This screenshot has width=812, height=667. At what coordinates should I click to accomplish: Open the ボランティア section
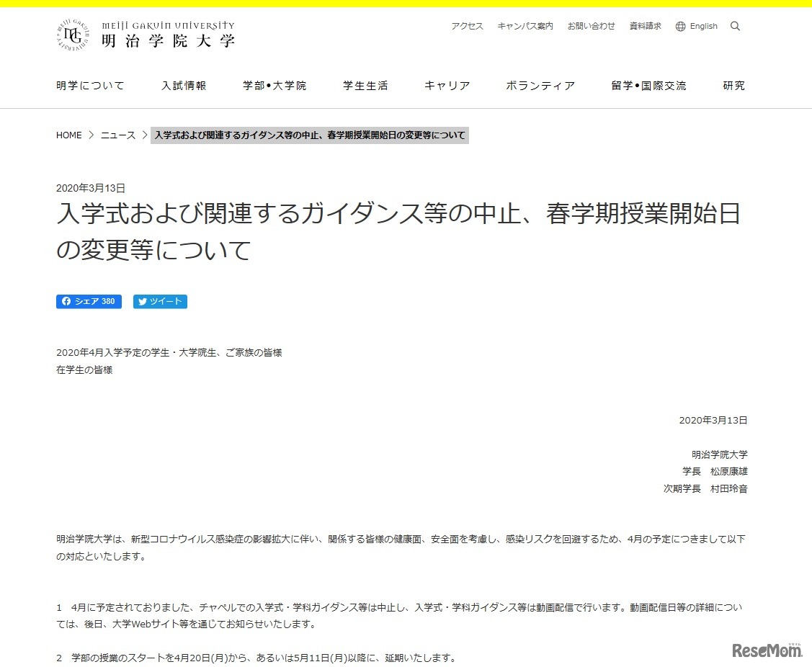(540, 85)
